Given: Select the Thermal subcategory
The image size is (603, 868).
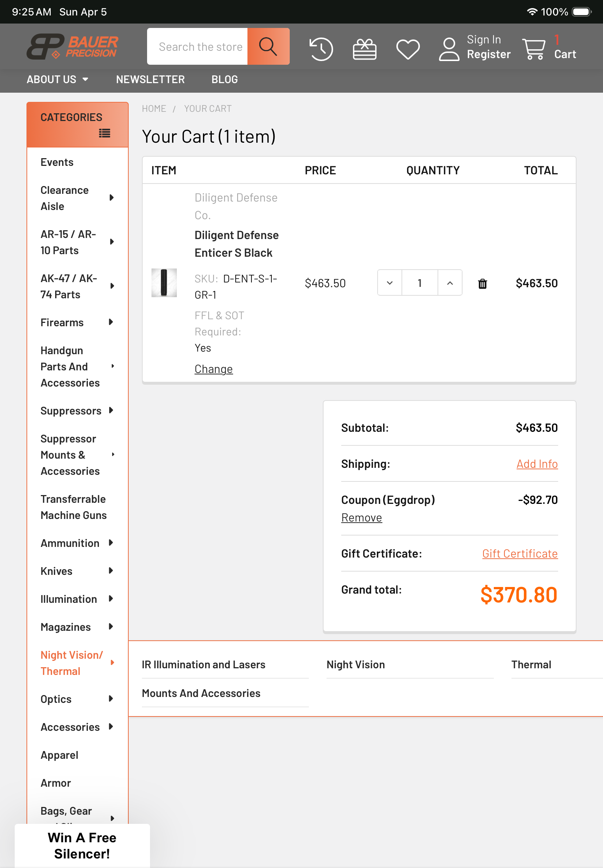Looking at the screenshot, I should coord(531,665).
